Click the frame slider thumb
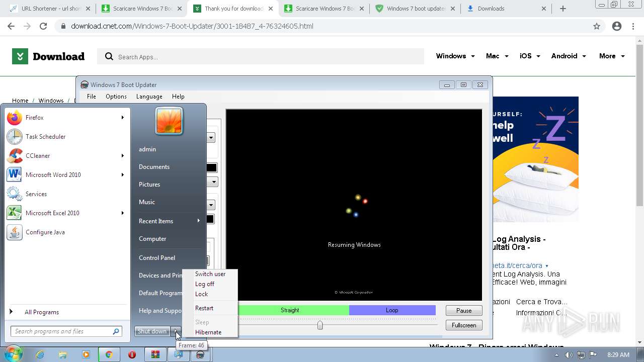The width and height of the screenshot is (644, 362). pyautogui.click(x=320, y=325)
